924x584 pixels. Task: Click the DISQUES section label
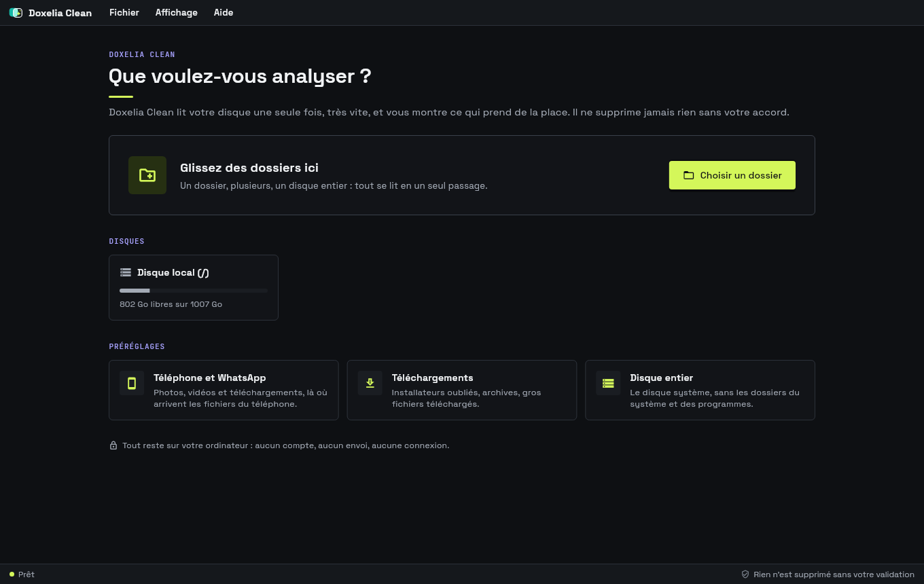127,241
